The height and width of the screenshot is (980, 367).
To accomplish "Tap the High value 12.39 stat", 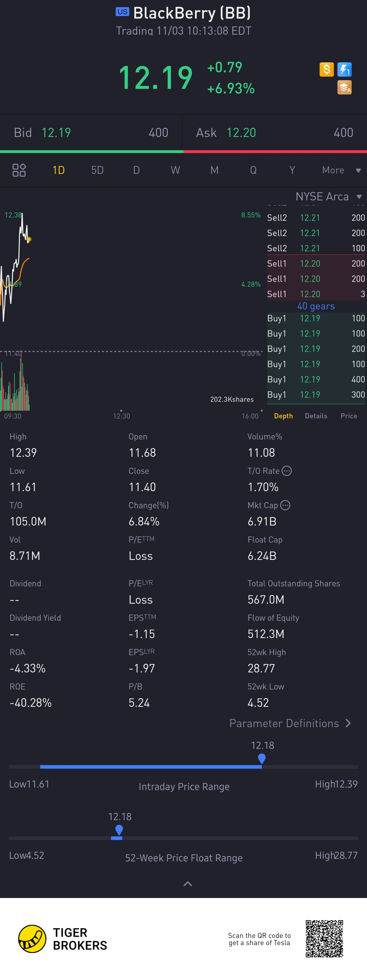I will point(23,453).
